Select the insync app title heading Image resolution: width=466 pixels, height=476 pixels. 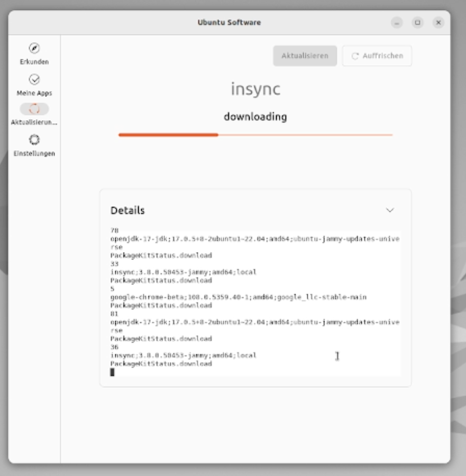254,90
